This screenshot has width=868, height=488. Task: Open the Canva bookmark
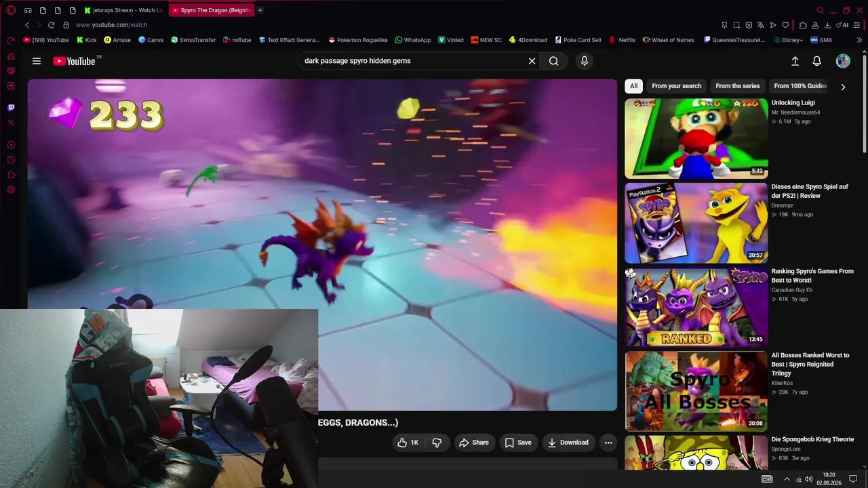pos(151,40)
